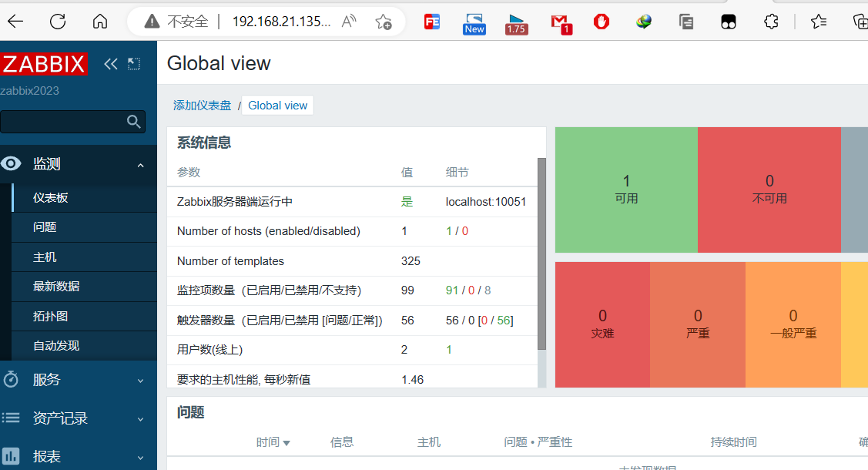Click the chart icon beside 报表
868x470 pixels.
(11, 456)
